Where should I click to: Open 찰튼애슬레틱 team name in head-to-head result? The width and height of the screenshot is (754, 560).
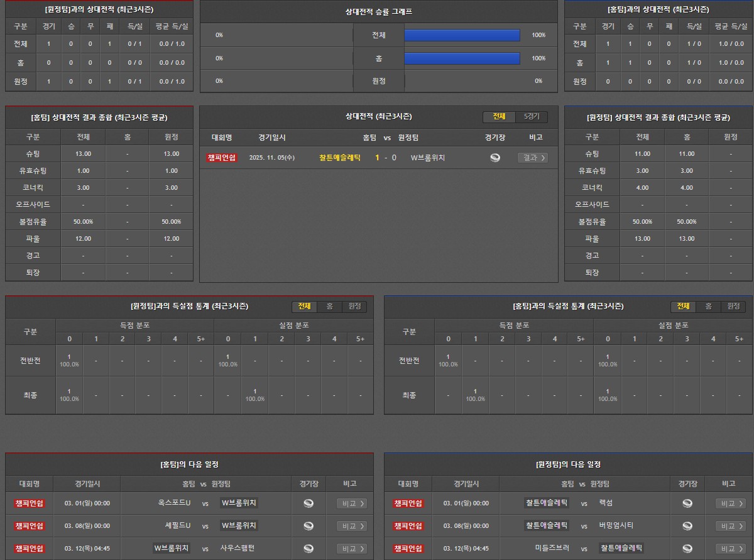click(x=340, y=158)
